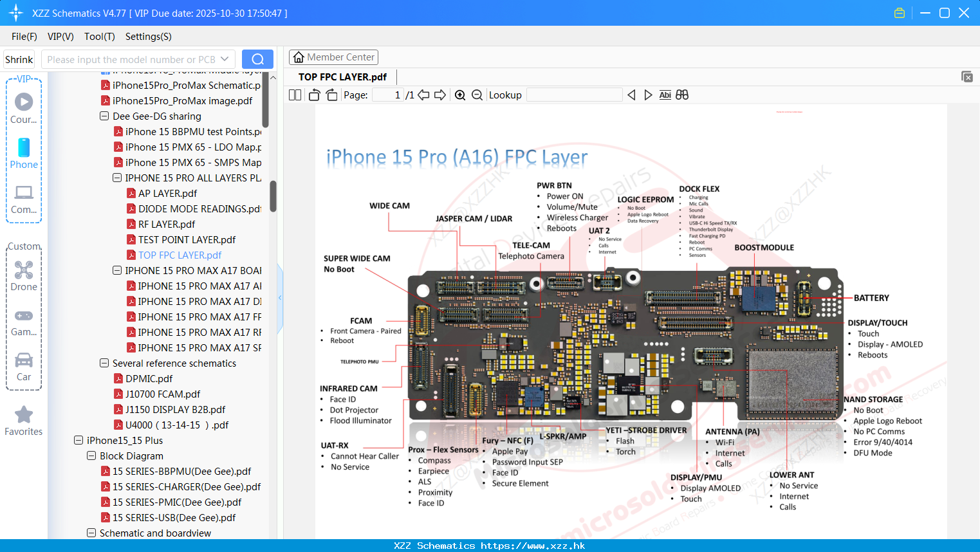
Task: Click the title bar toolbox icon
Action: pos(900,13)
